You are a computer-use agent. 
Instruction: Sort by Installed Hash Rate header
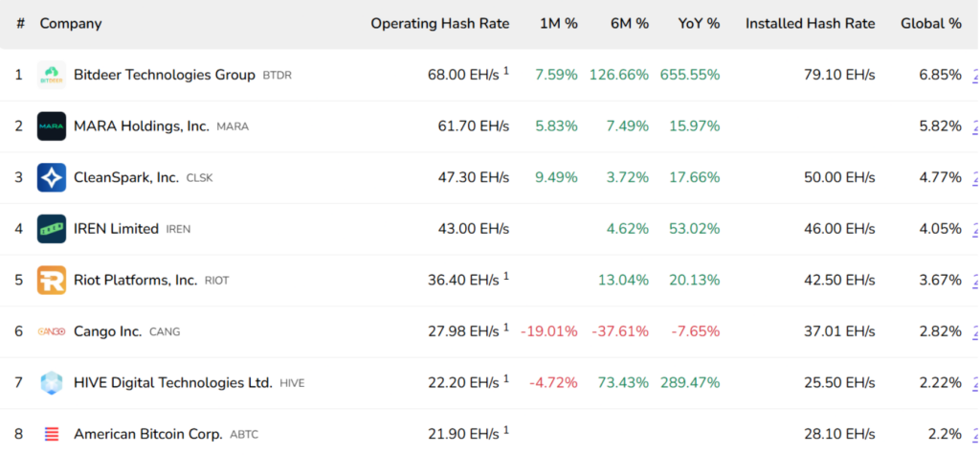click(x=810, y=23)
